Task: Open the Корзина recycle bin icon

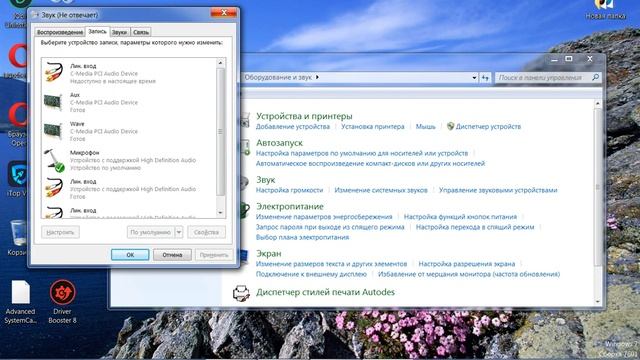Action: [x=18, y=233]
